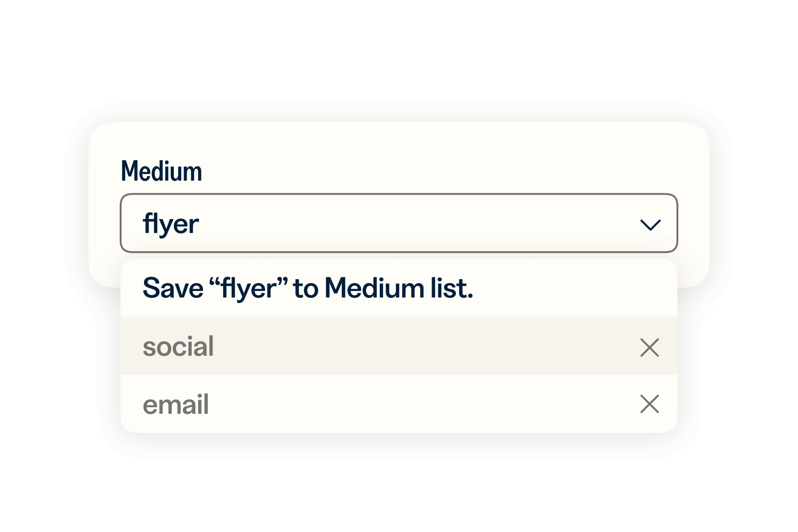
Task: Select the email option
Action: pyautogui.click(x=176, y=405)
